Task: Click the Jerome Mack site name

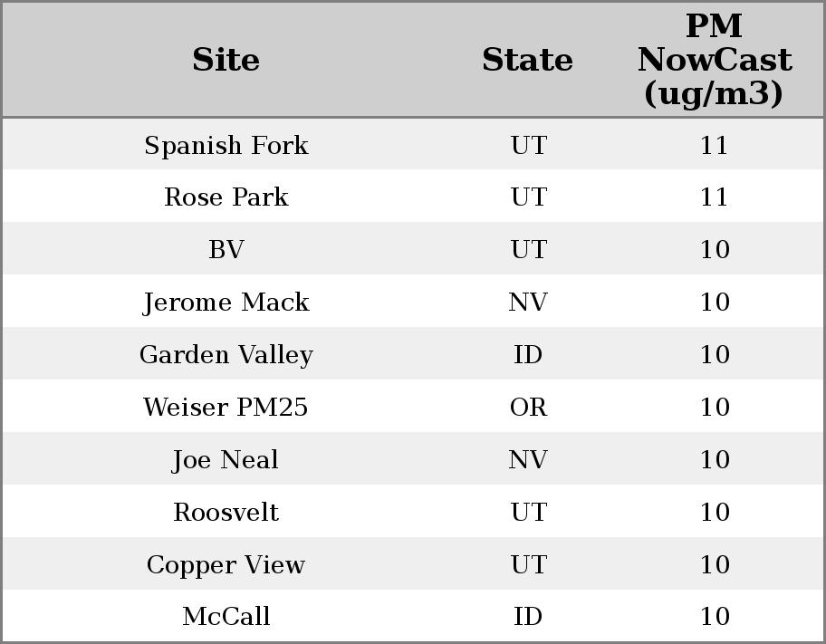Action: pos(226,303)
